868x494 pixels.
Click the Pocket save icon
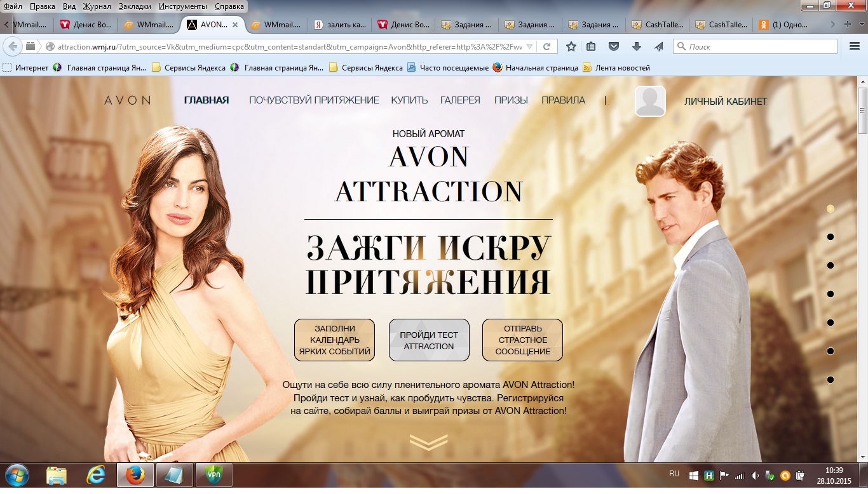coord(614,46)
